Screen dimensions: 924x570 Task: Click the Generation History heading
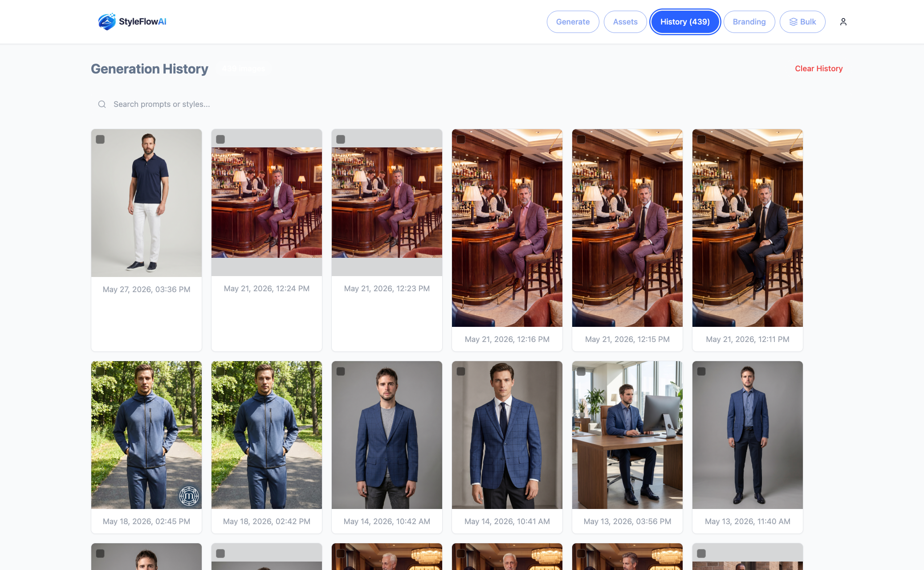pyautogui.click(x=150, y=69)
